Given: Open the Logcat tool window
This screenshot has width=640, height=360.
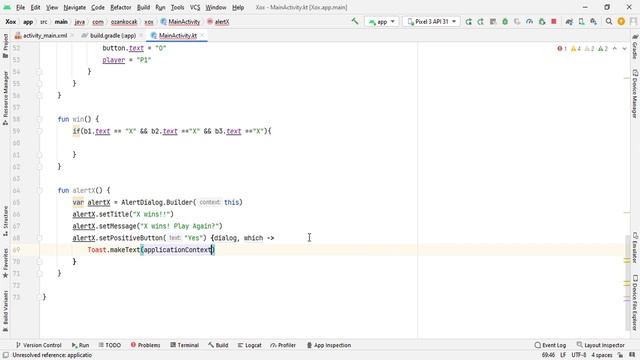Looking at the screenshot, I should [x=249, y=345].
